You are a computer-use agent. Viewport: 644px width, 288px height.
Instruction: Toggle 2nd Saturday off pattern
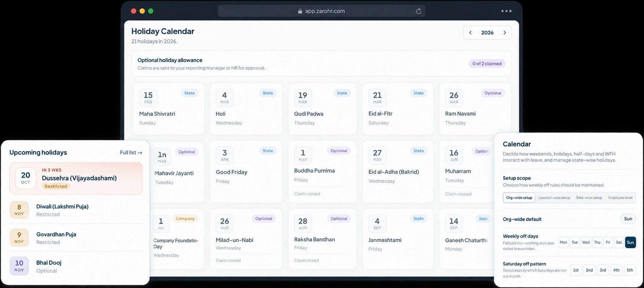[589, 270]
